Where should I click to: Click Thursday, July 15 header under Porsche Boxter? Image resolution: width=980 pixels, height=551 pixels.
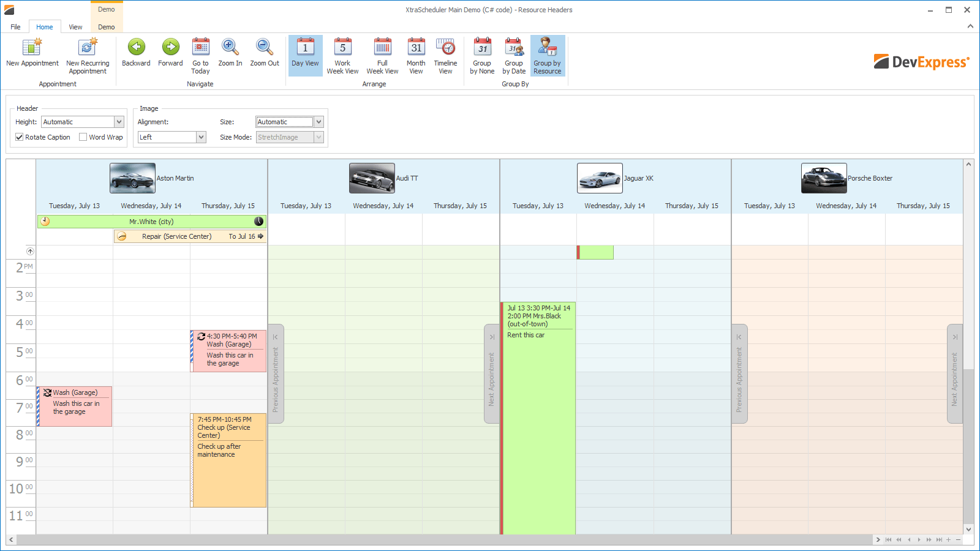click(x=923, y=206)
